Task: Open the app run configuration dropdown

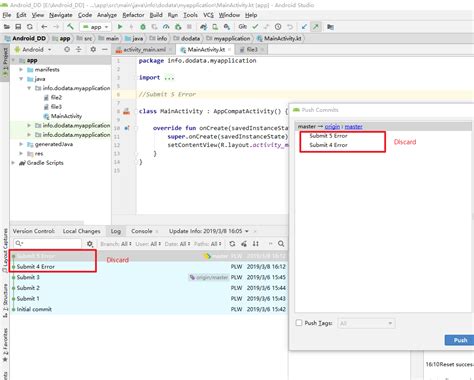Action: point(95,27)
